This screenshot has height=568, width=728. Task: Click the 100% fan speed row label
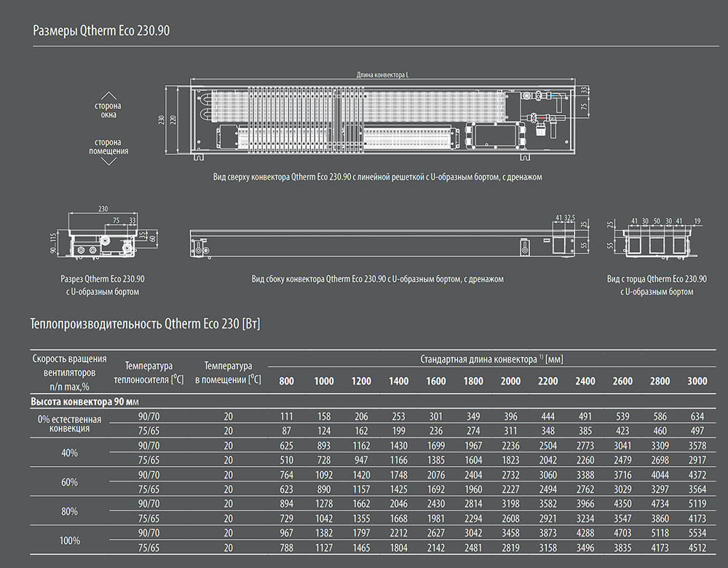[x=70, y=540]
